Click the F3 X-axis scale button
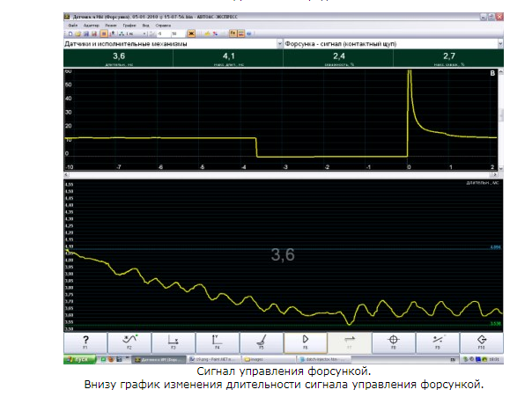Image resolution: width=532 pixels, height=397 pixels. [x=174, y=342]
